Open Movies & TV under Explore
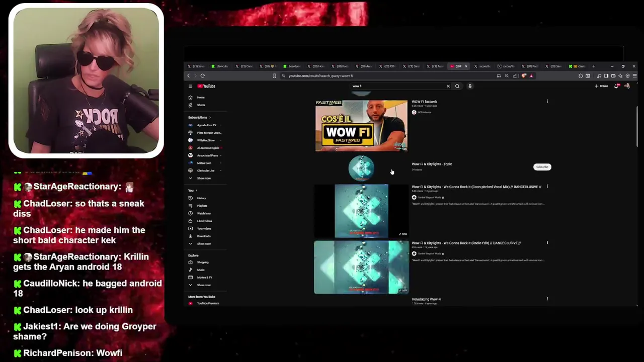The width and height of the screenshot is (644, 362). pos(206,278)
